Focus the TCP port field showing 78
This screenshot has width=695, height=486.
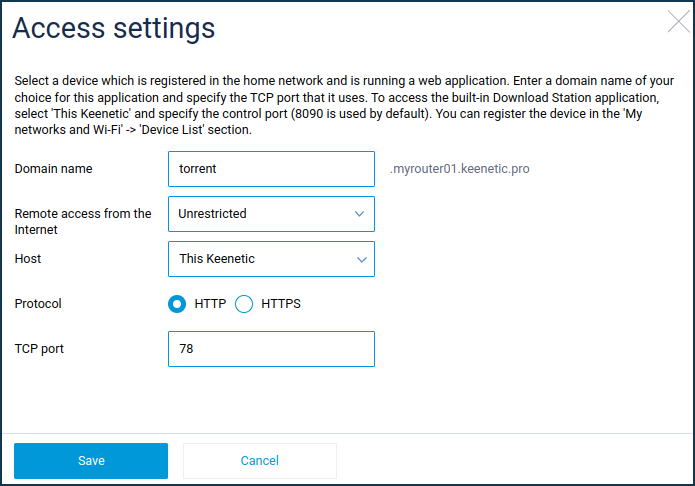click(271, 349)
